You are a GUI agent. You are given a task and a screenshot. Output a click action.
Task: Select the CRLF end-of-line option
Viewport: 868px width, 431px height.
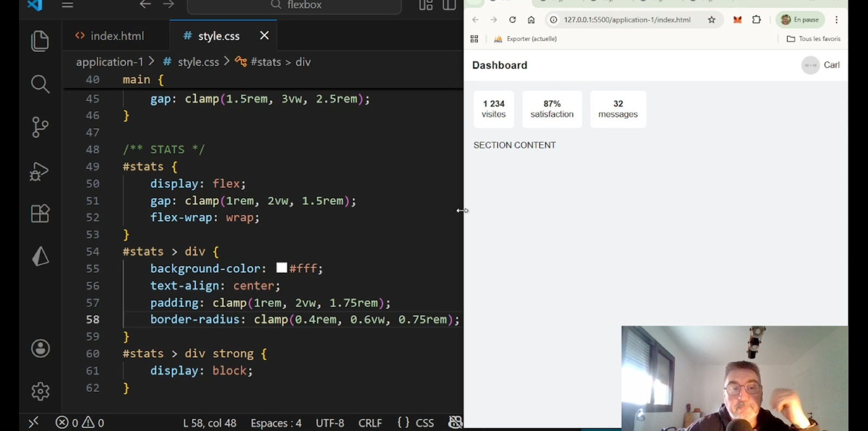point(370,423)
